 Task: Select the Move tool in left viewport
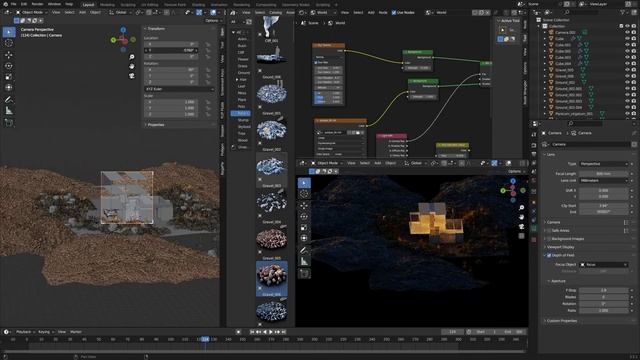[x=9, y=55]
